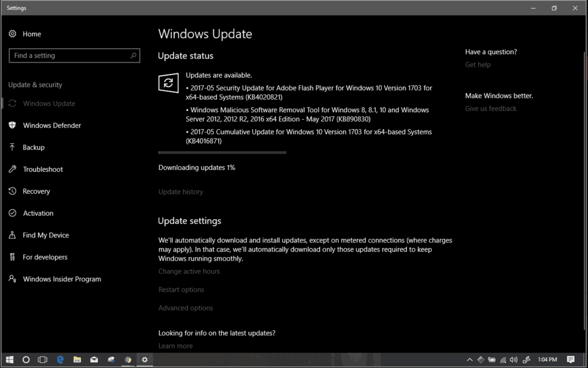Click the Settings gear on the taskbar
The width and height of the screenshot is (588, 368).
(x=145, y=359)
